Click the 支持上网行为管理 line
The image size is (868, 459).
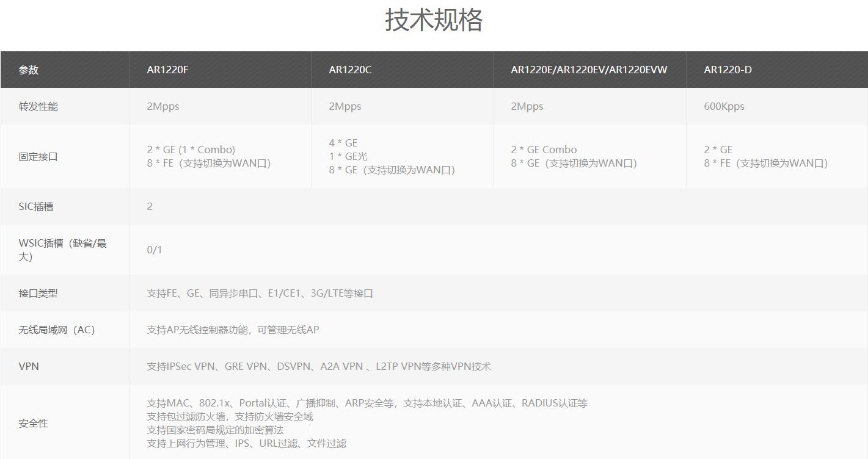246,443
